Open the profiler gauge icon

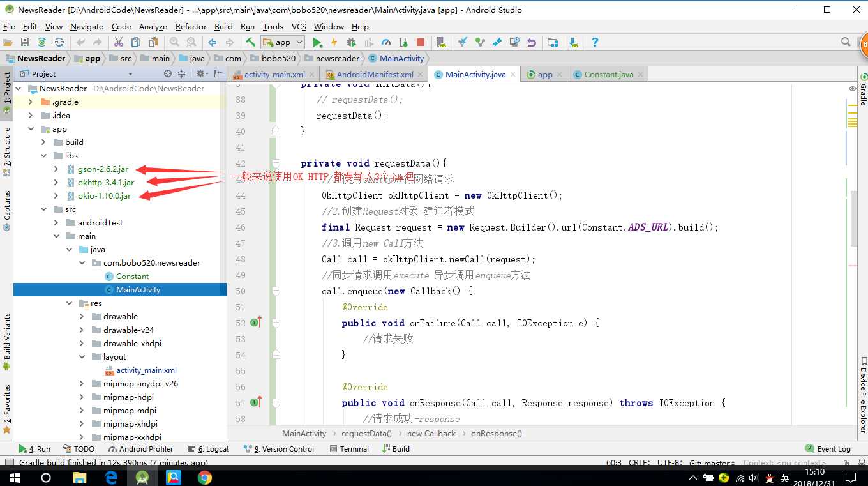coord(385,42)
